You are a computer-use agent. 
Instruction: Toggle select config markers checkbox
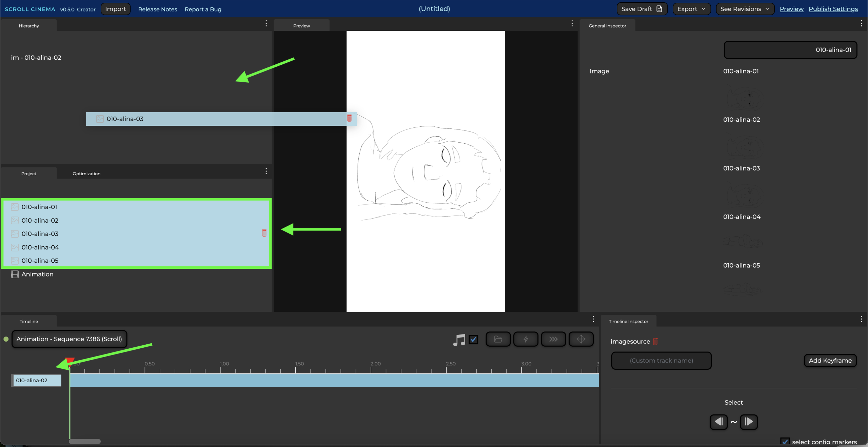tap(785, 442)
